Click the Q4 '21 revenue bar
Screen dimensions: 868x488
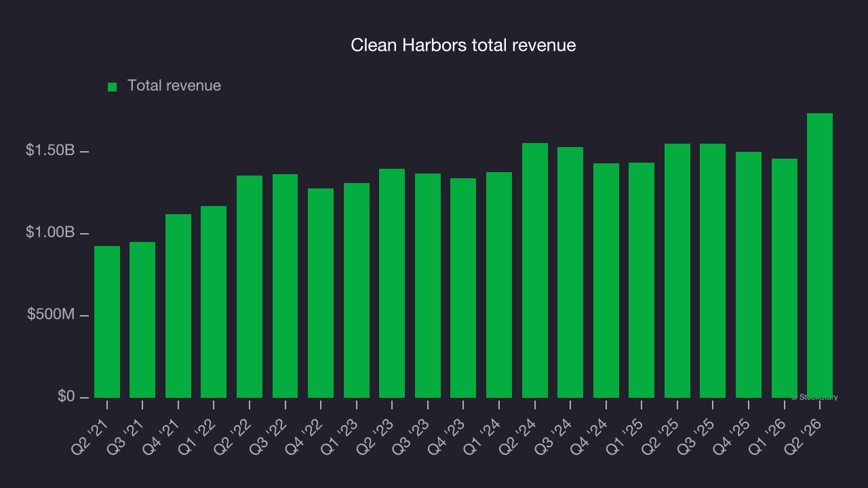pos(178,306)
